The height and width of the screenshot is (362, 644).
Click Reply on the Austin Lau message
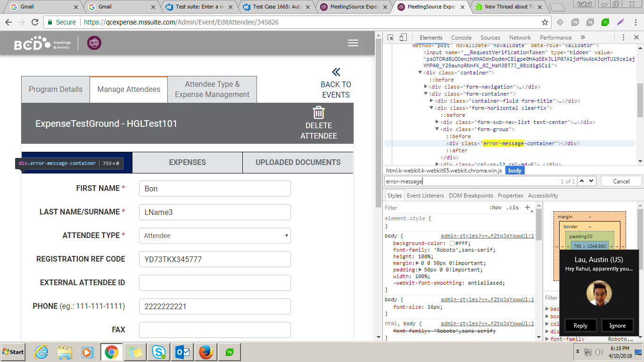pyautogui.click(x=580, y=326)
